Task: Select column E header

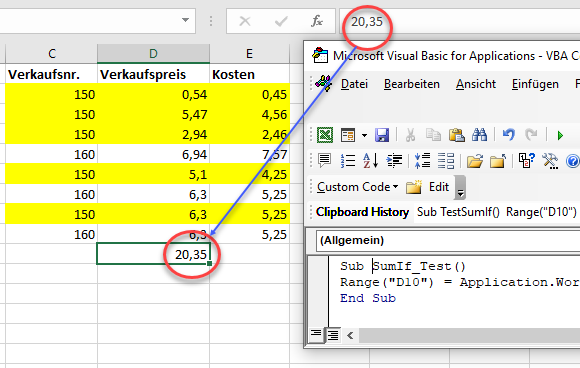Action: 250,54
